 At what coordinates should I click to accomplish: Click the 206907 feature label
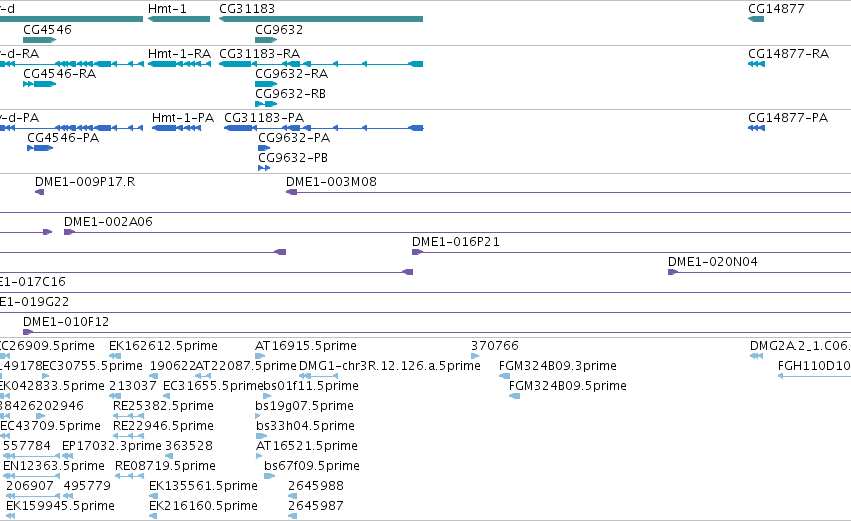[30, 486]
